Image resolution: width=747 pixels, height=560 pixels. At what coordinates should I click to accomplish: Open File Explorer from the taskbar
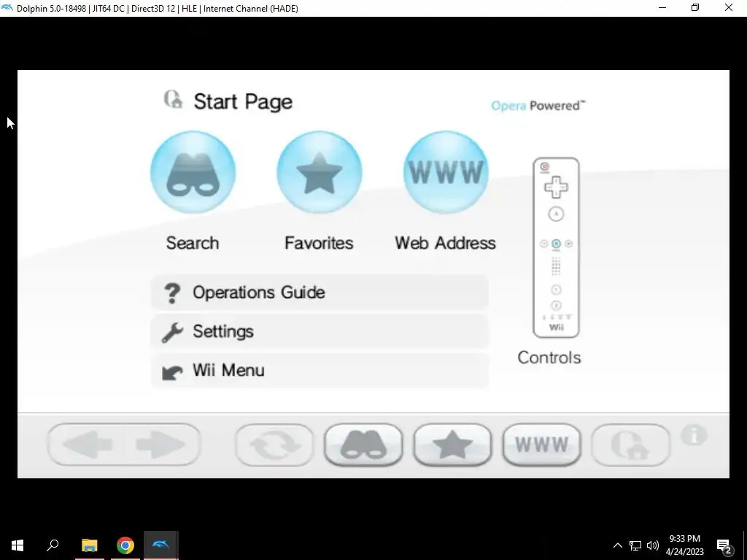point(90,545)
